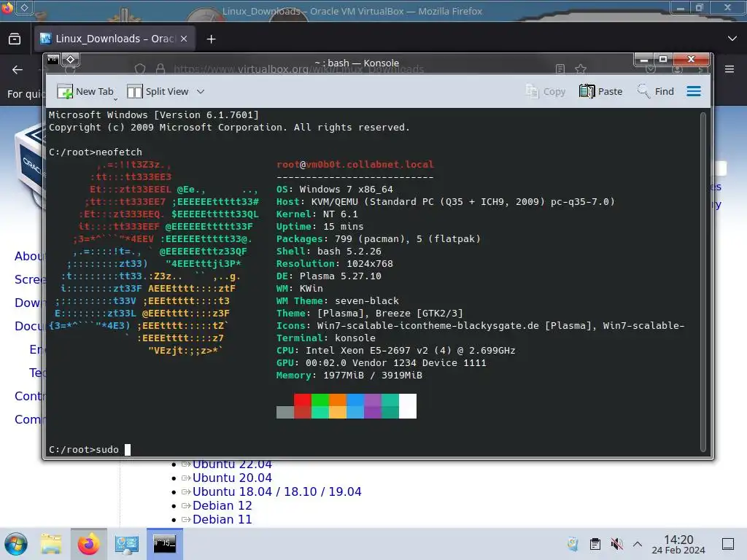Click the Konsole vertical scrollbar

click(x=703, y=281)
